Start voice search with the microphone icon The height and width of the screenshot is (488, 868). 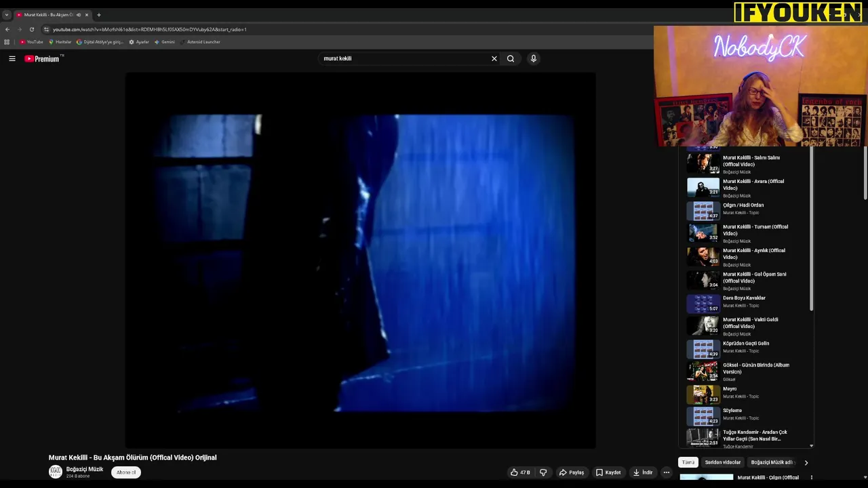coord(534,59)
